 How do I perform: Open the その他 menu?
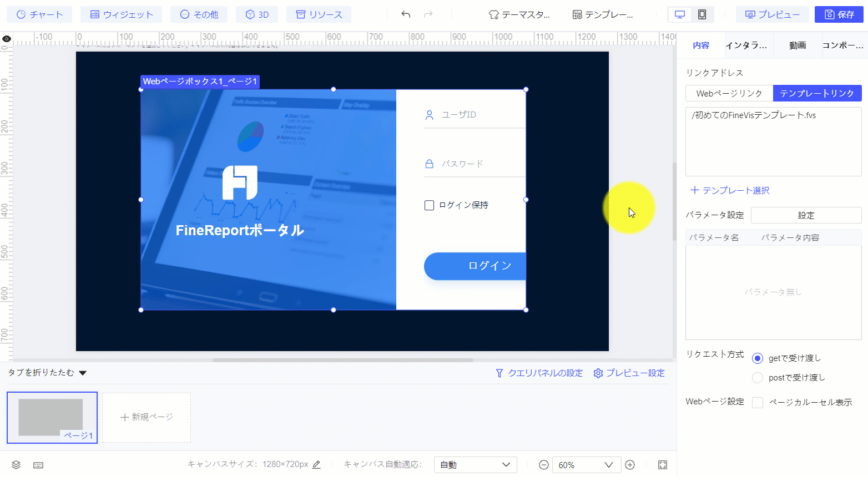point(199,14)
